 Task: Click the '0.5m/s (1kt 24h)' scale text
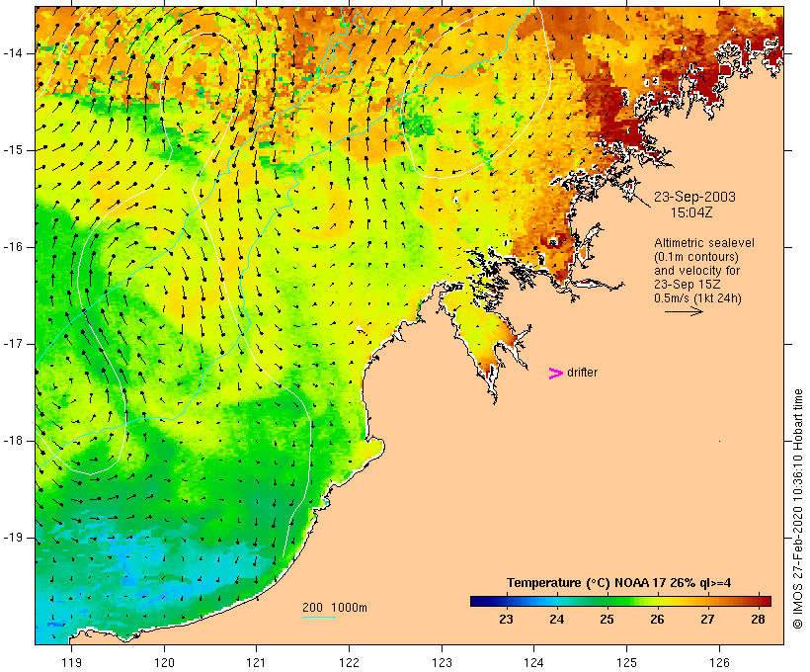pos(697,298)
